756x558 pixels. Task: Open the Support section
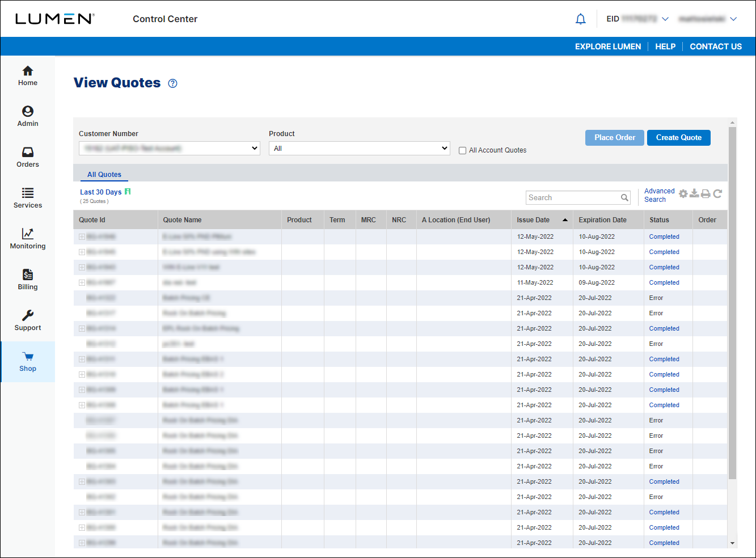pos(28,321)
